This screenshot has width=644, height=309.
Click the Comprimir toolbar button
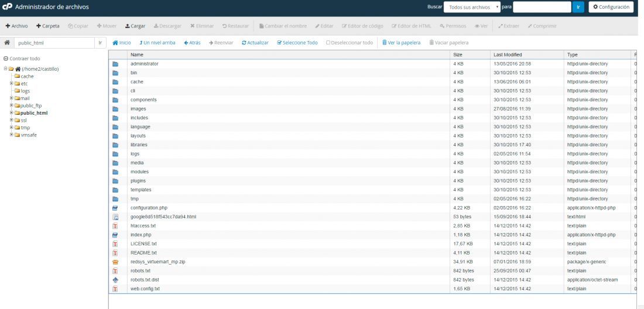[542, 26]
